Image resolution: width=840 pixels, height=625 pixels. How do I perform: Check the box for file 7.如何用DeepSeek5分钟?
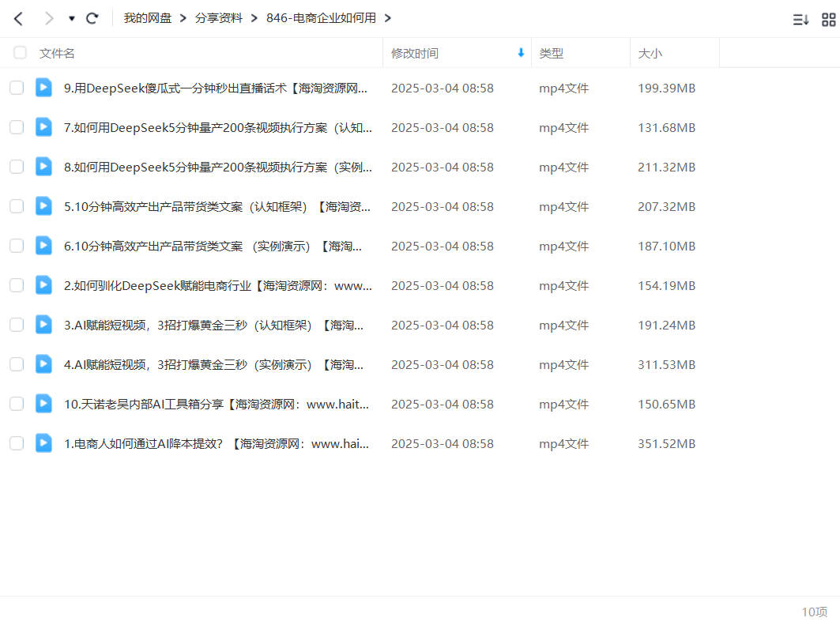17,127
